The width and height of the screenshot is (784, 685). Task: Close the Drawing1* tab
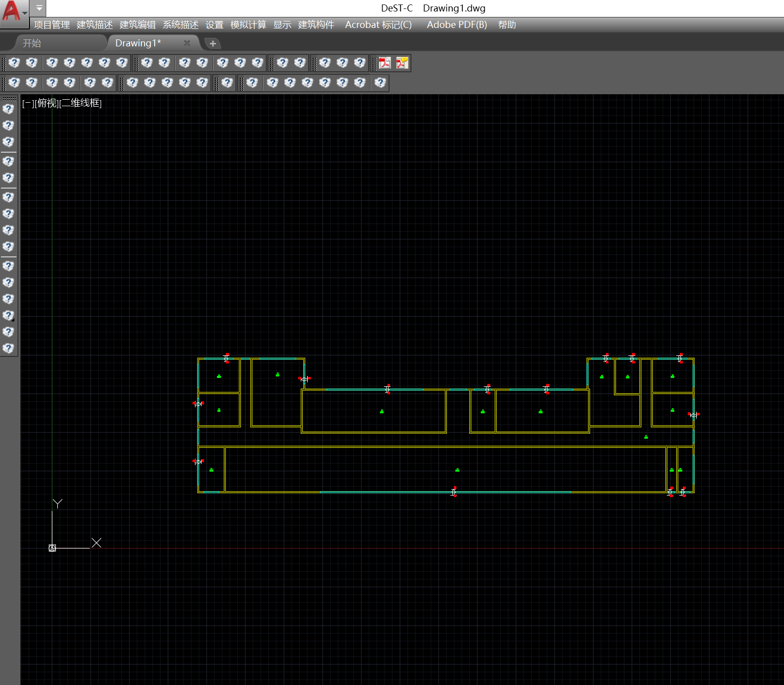(x=187, y=43)
